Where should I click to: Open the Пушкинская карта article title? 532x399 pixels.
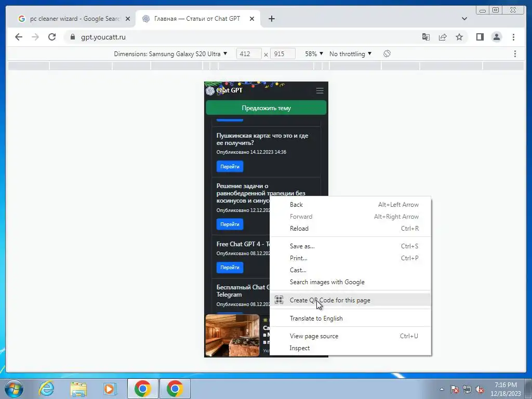point(262,139)
